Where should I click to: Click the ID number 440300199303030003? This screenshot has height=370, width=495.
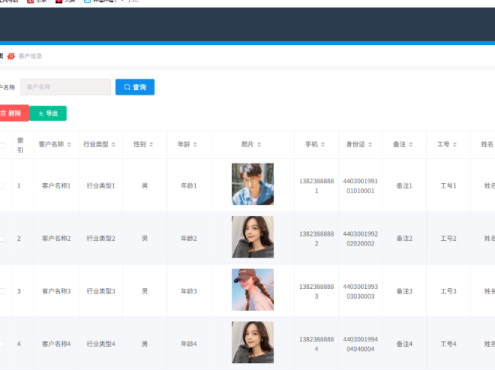(x=360, y=291)
